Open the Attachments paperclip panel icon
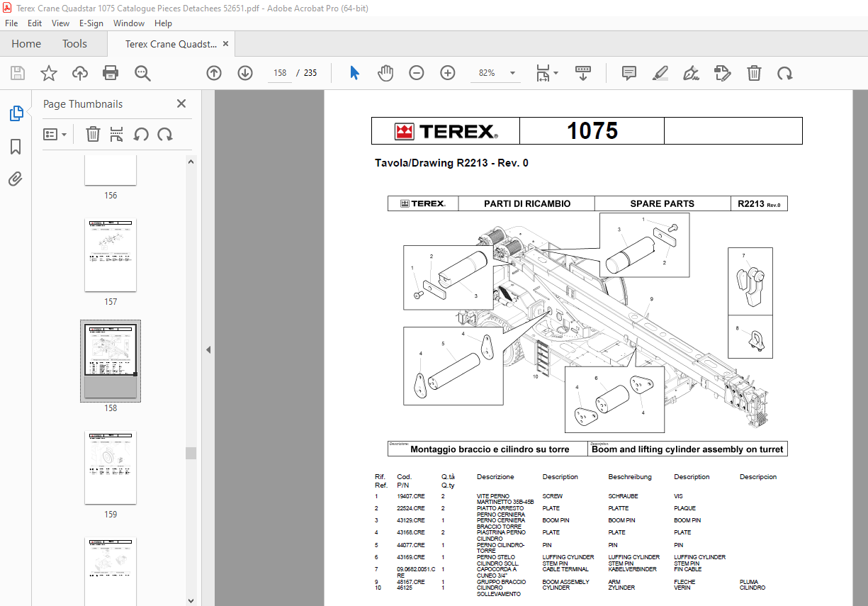The height and width of the screenshot is (606, 868). [x=16, y=179]
